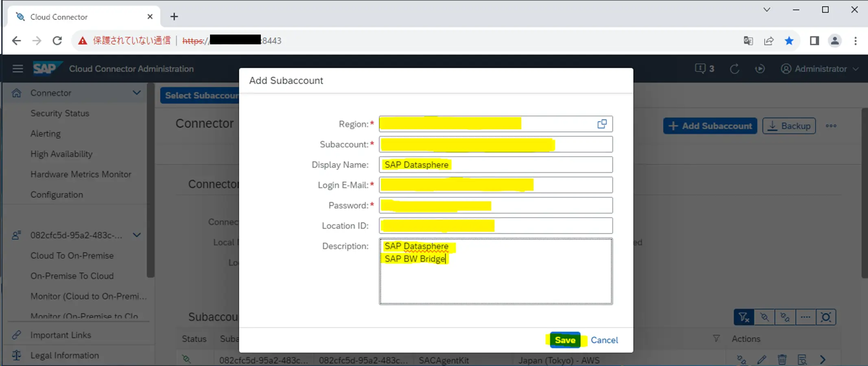This screenshot has width=868, height=366.
Task: Click the Login E-Mail field
Action: click(496, 185)
